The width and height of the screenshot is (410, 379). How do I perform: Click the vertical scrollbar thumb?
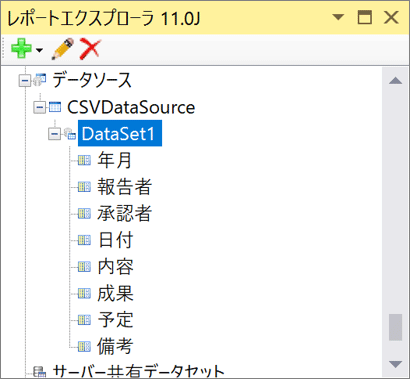coord(395,327)
